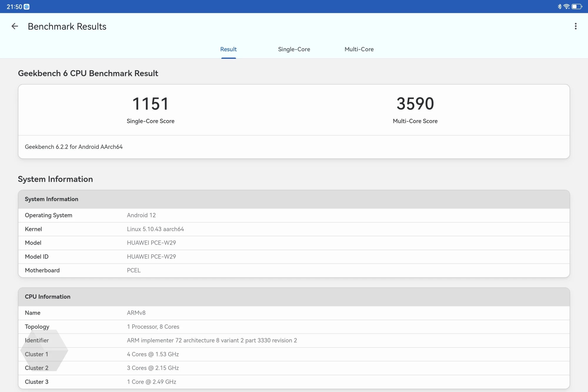The image size is (588, 392).
Task: Tap the Multi-Core Score label
Action: (415, 121)
